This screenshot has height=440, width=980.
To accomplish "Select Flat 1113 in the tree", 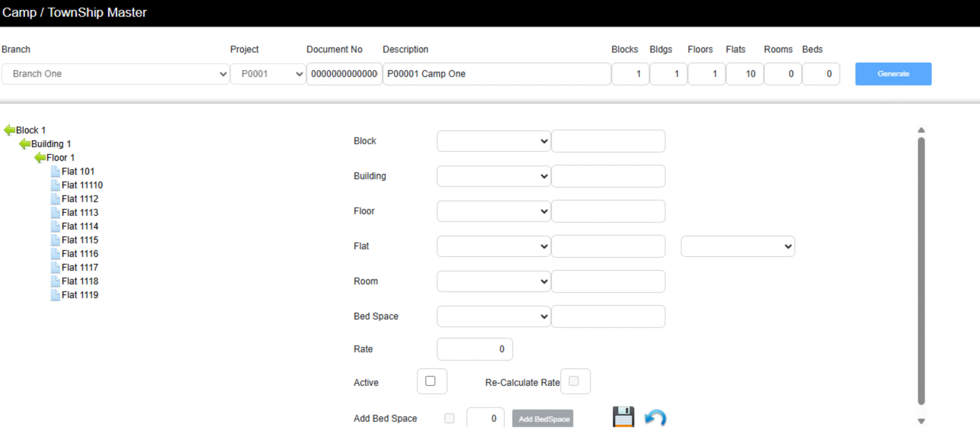I will click(80, 213).
